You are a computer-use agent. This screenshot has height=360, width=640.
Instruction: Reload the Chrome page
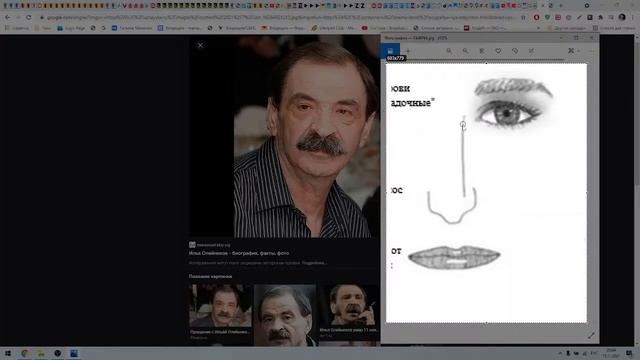[x=28, y=18]
